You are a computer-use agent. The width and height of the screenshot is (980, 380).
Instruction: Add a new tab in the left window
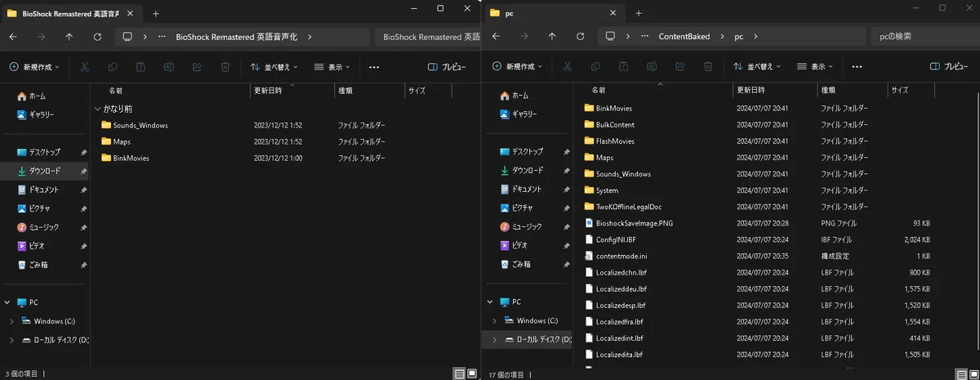pyautogui.click(x=155, y=13)
